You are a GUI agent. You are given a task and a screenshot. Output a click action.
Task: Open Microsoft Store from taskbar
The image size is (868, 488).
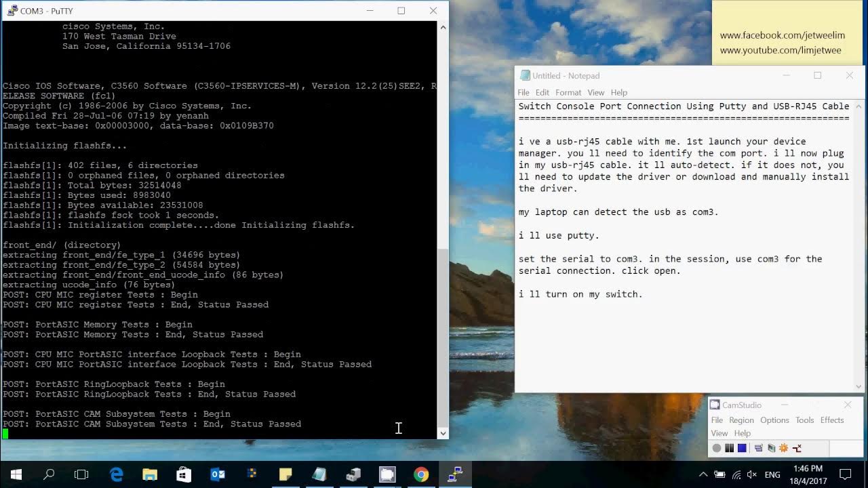184,474
